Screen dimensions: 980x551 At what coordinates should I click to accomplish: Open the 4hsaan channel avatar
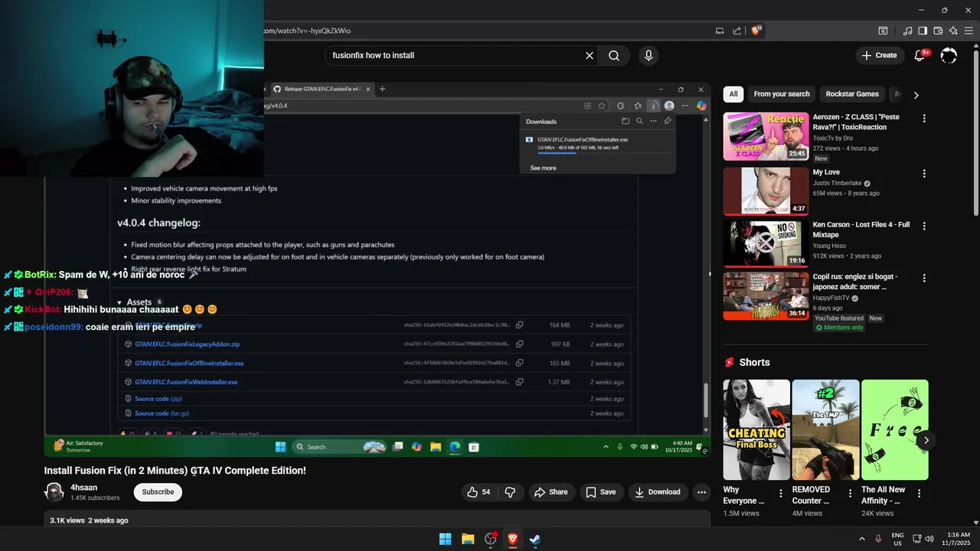pos(54,492)
